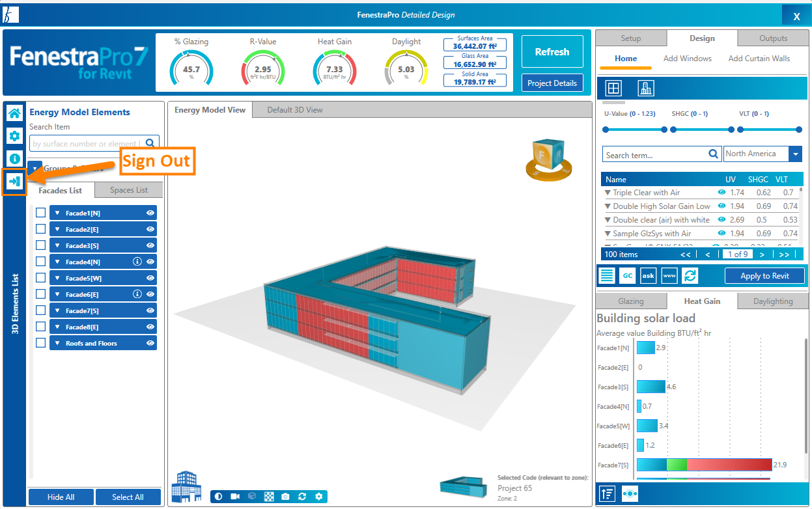The width and height of the screenshot is (812, 509).
Task: Click the info icon on Facade4[N]
Action: (137, 262)
